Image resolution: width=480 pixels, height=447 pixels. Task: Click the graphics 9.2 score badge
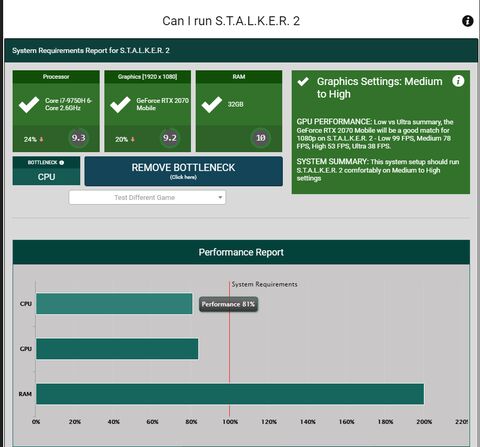(x=170, y=138)
